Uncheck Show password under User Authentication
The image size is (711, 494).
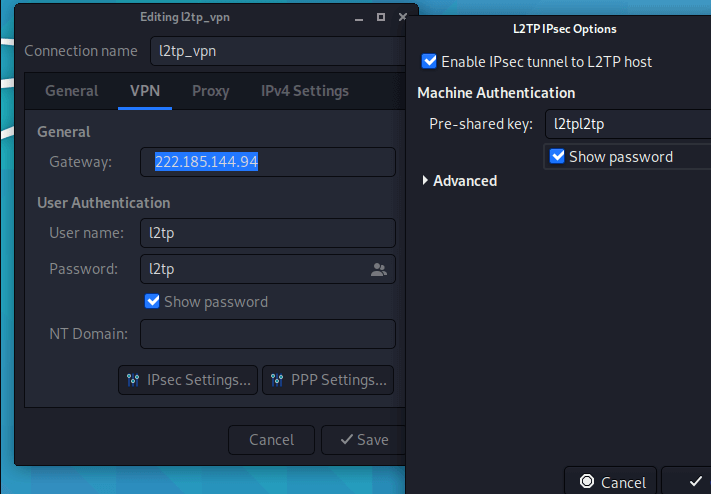click(x=153, y=301)
